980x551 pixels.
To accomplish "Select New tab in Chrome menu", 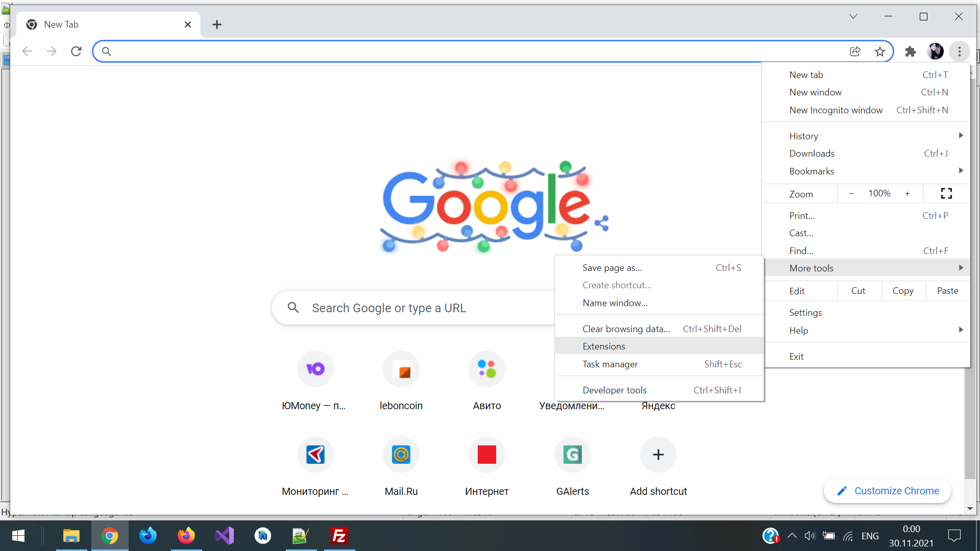I will pyautogui.click(x=866, y=75).
